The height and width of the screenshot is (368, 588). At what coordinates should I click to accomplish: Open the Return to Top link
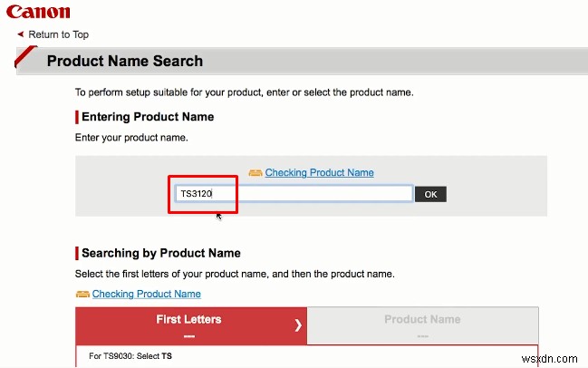coord(58,34)
